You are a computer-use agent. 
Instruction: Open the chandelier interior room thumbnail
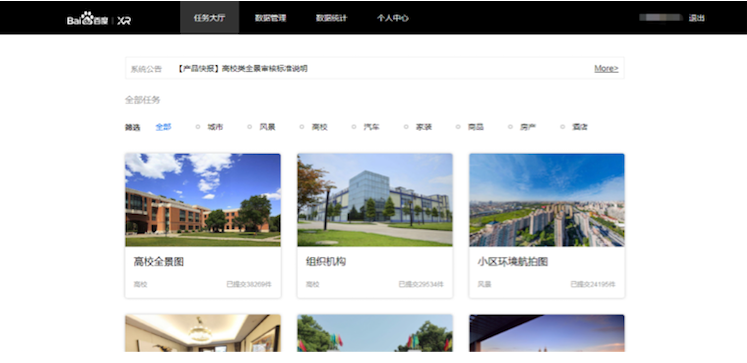[x=203, y=333]
